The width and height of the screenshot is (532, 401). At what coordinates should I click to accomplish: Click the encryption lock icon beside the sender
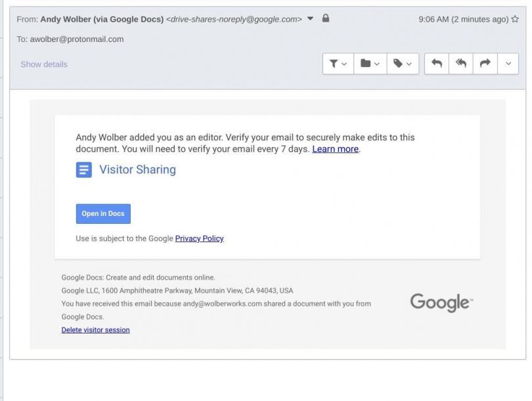[x=327, y=18]
